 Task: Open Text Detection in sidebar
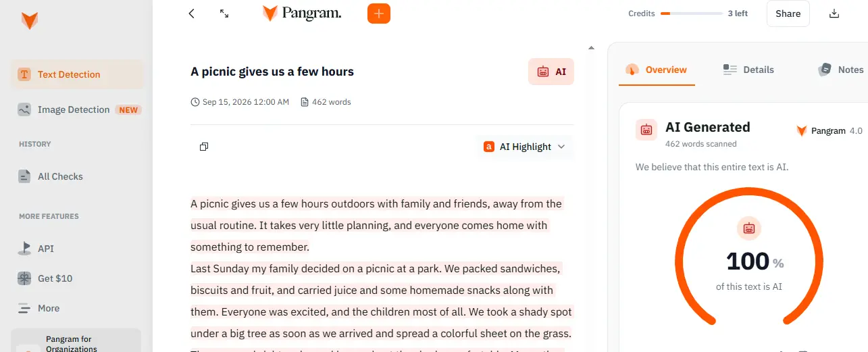point(77,74)
